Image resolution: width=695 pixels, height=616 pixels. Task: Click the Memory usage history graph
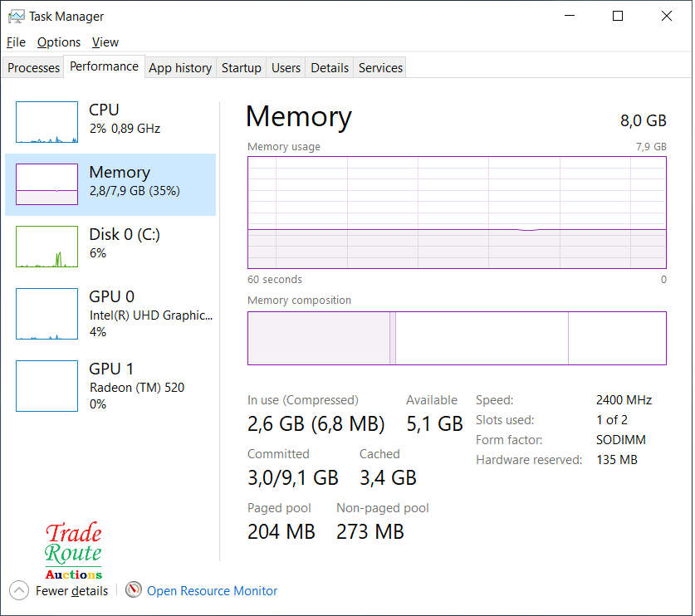(457, 213)
